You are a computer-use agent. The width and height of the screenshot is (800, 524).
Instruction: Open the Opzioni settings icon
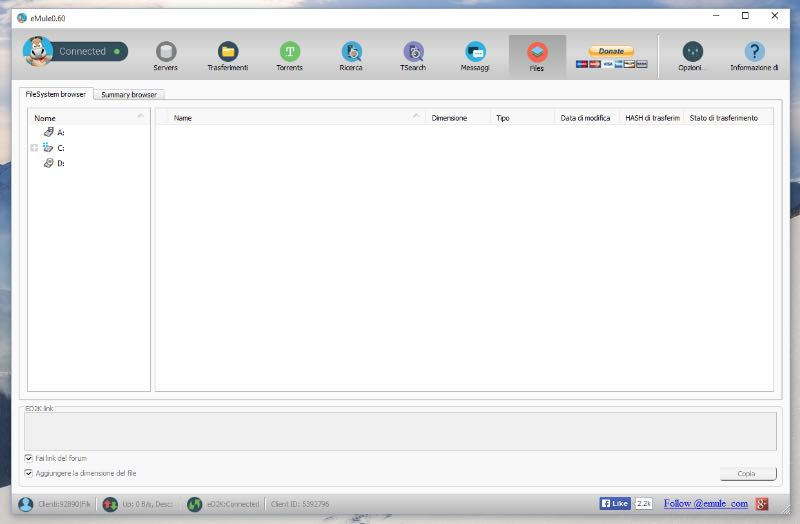point(692,56)
